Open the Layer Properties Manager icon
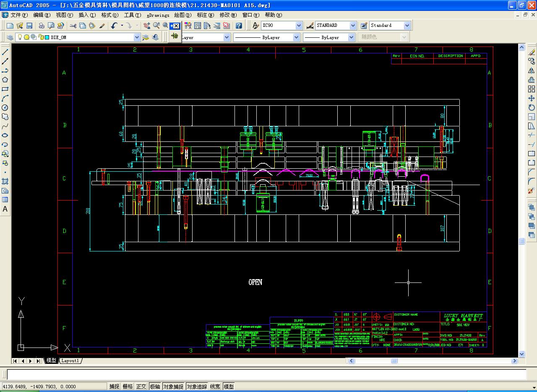 tap(10, 37)
